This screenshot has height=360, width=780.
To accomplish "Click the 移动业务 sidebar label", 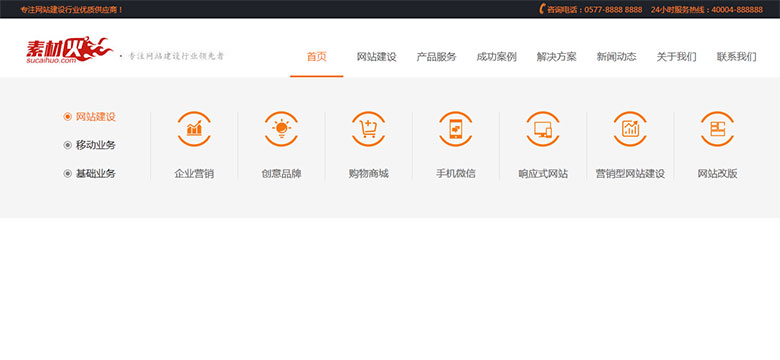I will click(96, 145).
